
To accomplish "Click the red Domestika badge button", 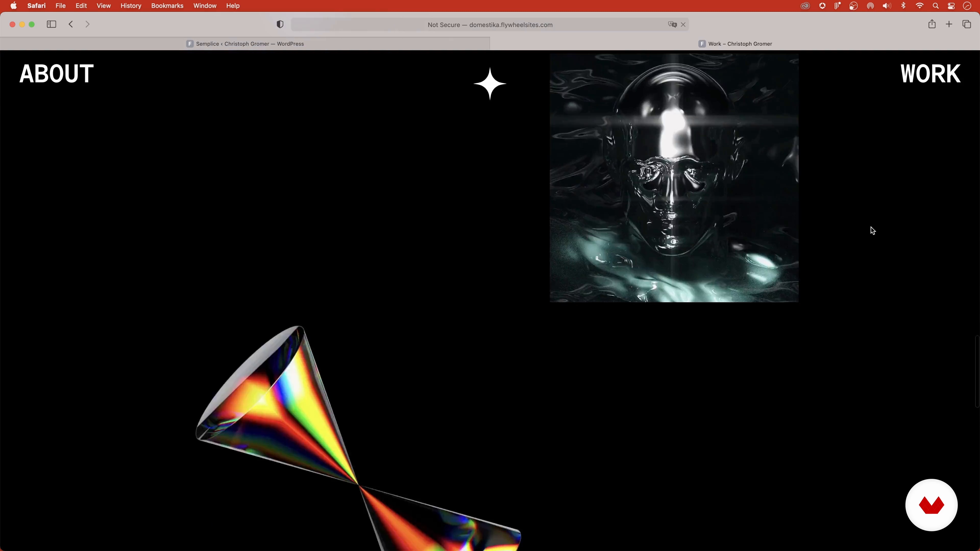I will click(x=931, y=505).
